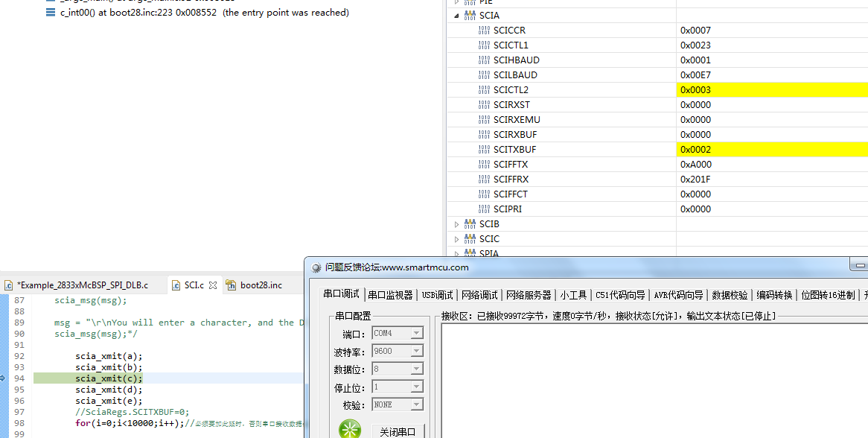The height and width of the screenshot is (438, 868).
Task: Click code line scia_xmit(c);
Action: [109, 378]
